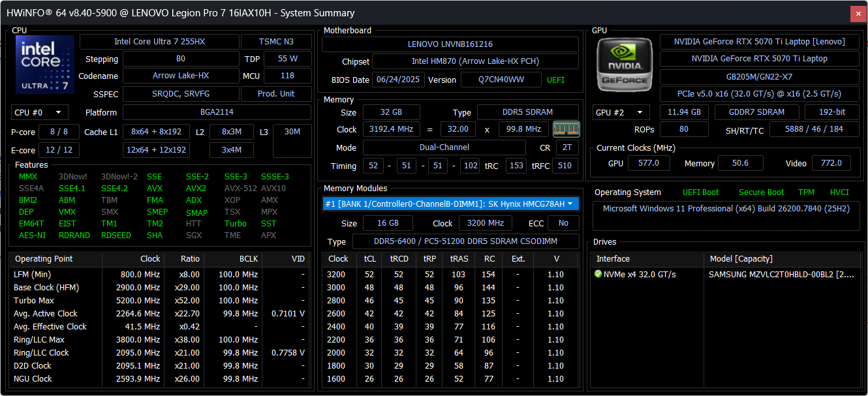Click the AVX-512 feature label

[x=241, y=188]
